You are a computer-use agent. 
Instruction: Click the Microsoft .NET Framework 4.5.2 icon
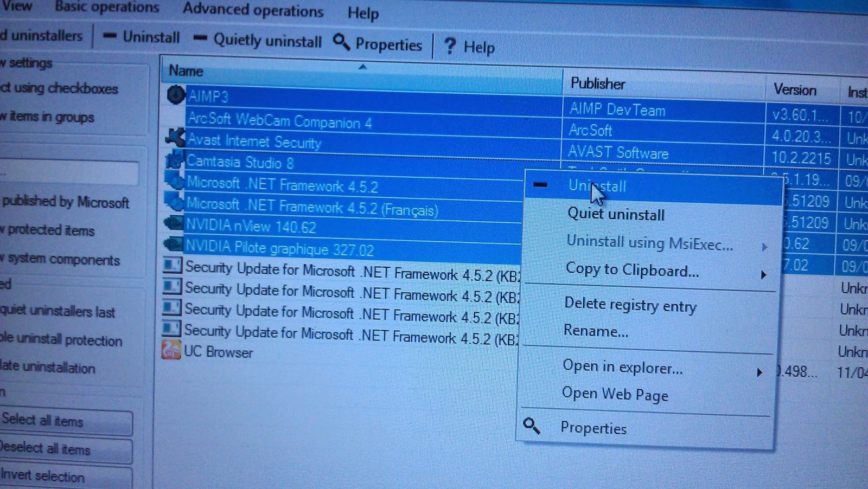[x=174, y=180]
